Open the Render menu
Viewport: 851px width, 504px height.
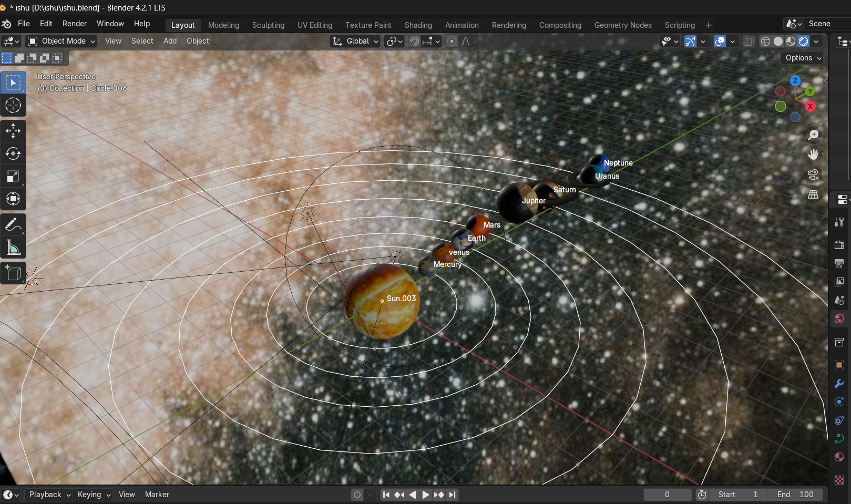coord(74,24)
